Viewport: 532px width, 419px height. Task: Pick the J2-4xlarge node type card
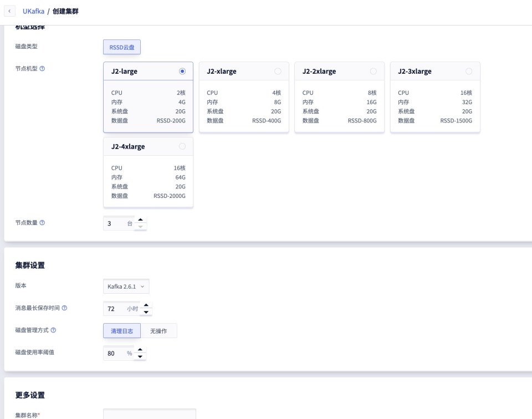click(148, 172)
